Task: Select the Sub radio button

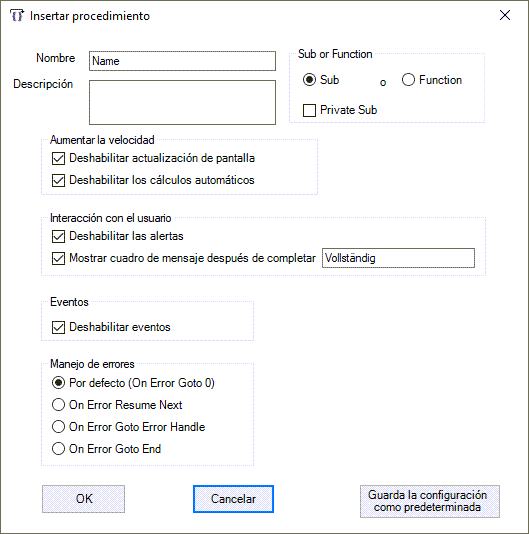Action: coord(309,80)
